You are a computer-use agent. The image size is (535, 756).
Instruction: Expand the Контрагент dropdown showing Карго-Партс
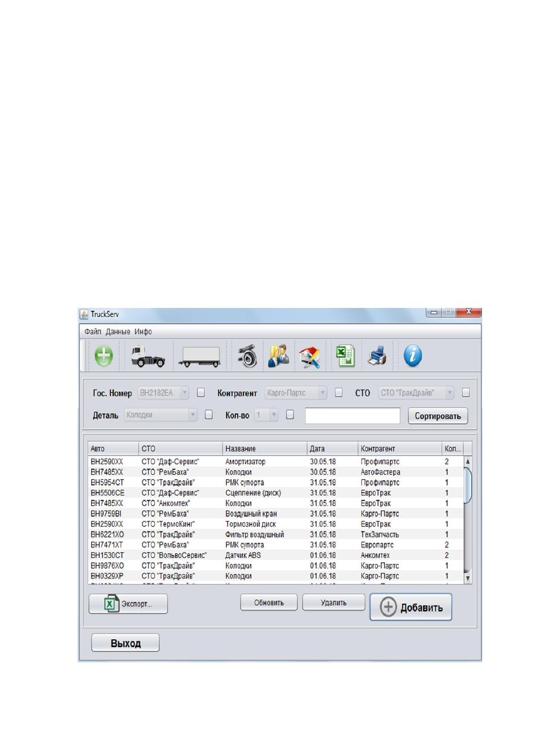322,393
